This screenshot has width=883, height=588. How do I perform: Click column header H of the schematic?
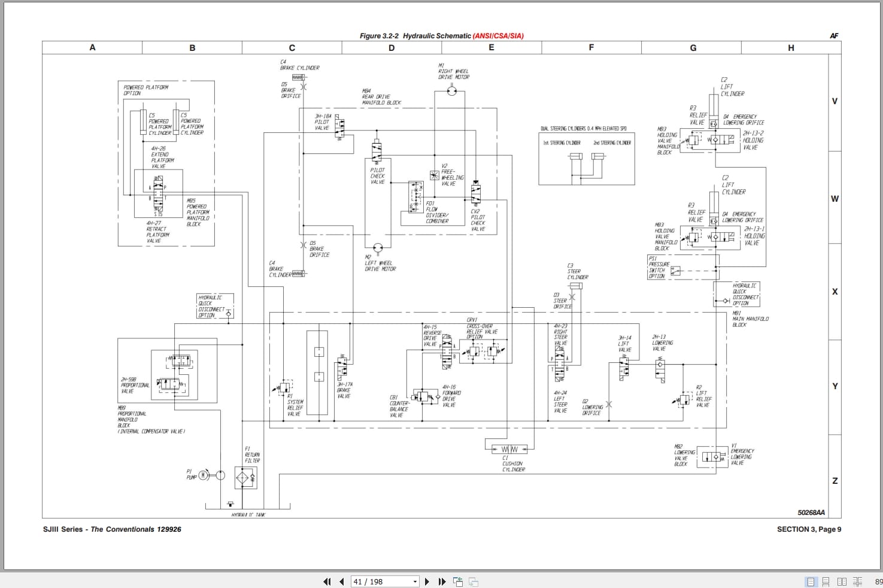(x=791, y=48)
